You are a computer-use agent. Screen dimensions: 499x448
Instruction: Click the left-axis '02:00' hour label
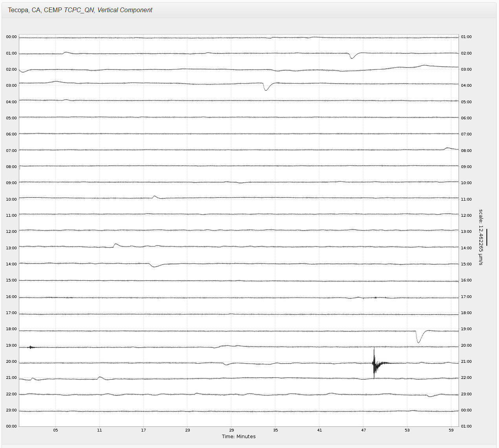(x=11, y=69)
